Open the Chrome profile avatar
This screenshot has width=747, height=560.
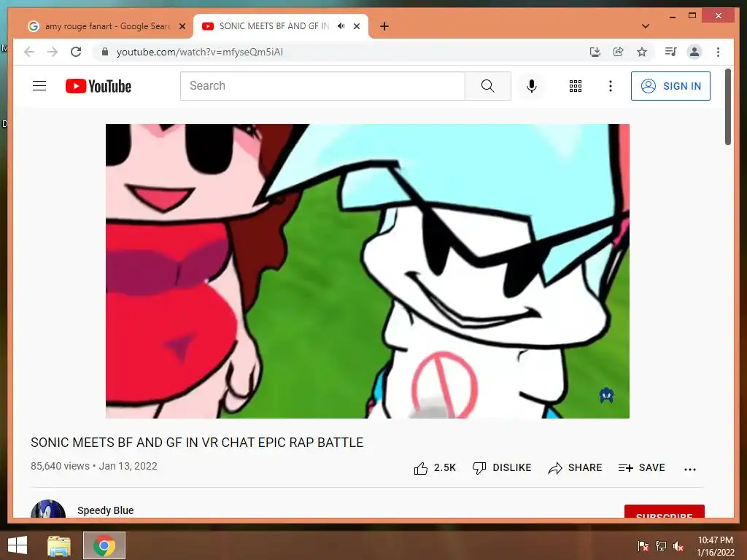coord(694,52)
